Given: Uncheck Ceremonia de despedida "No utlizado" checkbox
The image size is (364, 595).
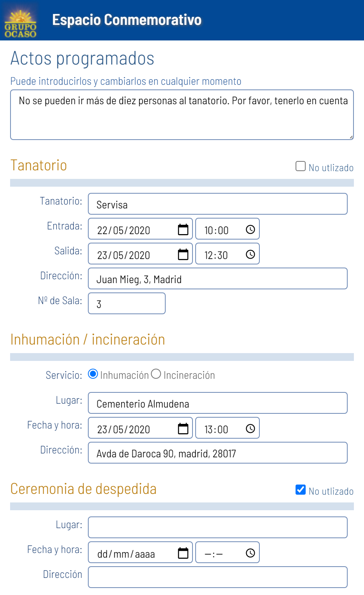Looking at the screenshot, I should tap(301, 490).
